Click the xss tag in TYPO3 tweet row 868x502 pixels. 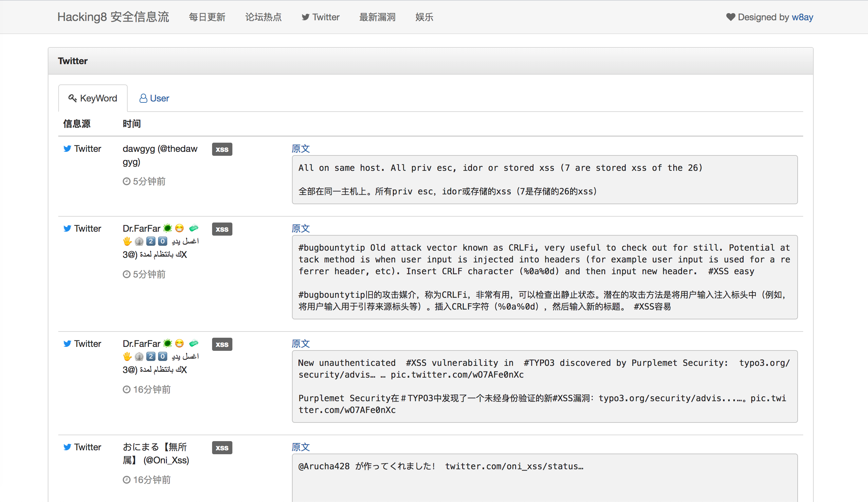222,344
